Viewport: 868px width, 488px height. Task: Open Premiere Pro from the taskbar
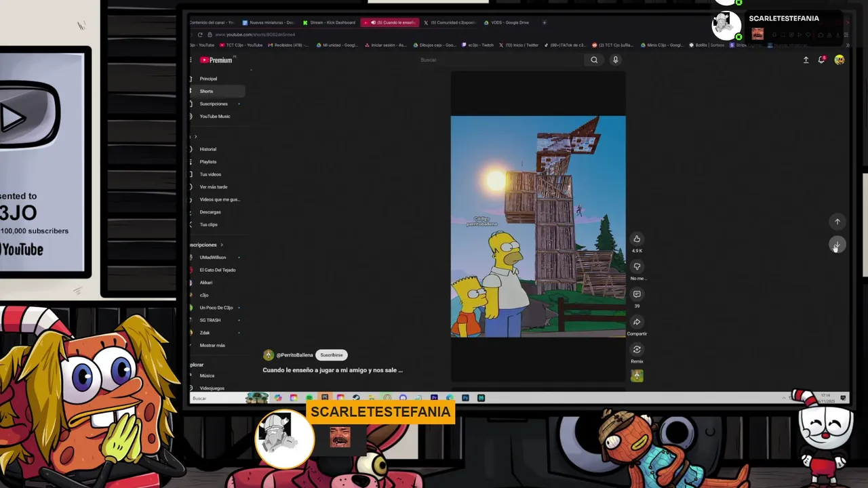pyautogui.click(x=434, y=398)
